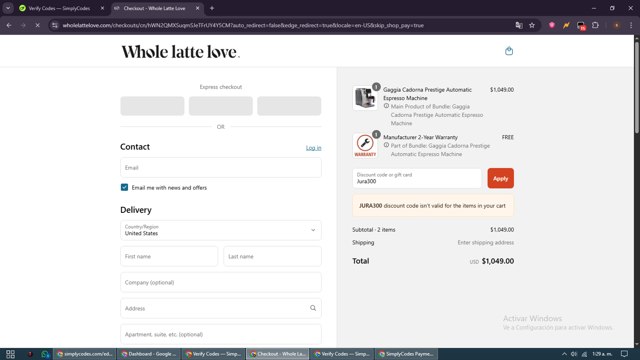
Task: Click the Subtotal · 2 items label
Action: click(373, 230)
